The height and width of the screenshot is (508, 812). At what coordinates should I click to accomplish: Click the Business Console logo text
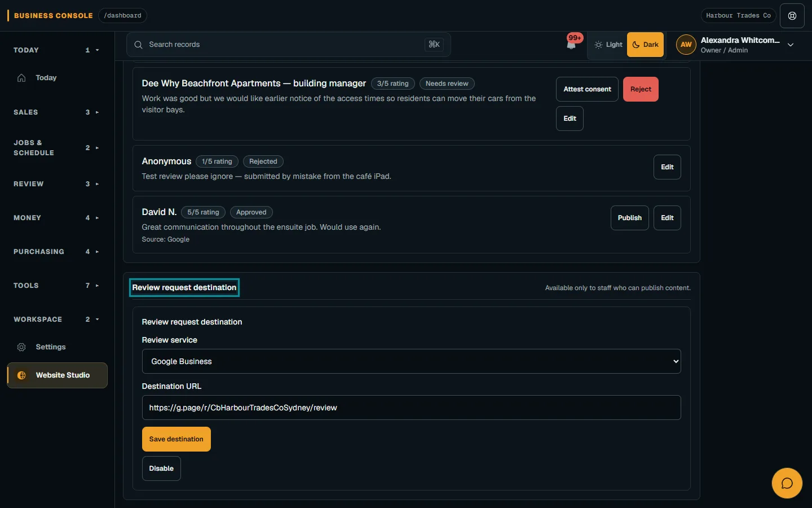click(53, 16)
